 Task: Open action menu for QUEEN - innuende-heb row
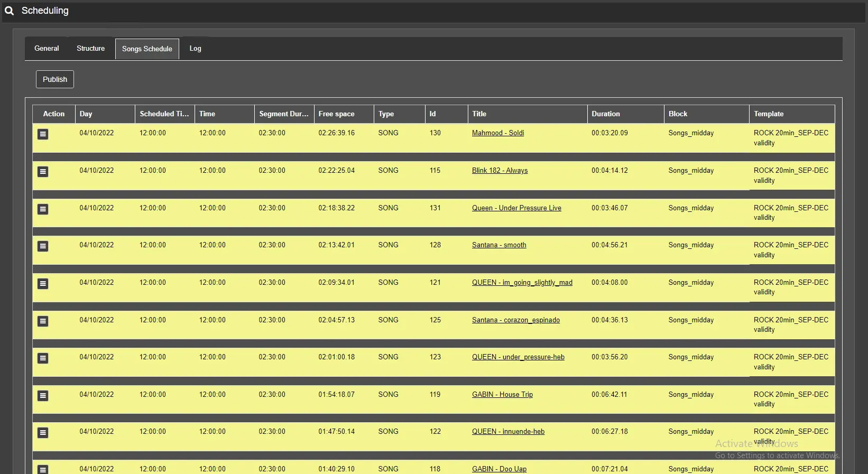click(x=43, y=433)
